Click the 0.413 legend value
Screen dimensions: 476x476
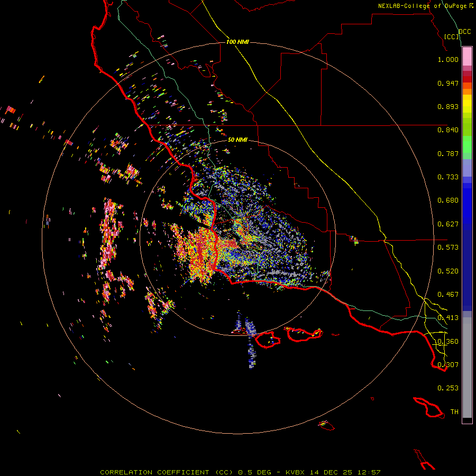click(x=448, y=318)
